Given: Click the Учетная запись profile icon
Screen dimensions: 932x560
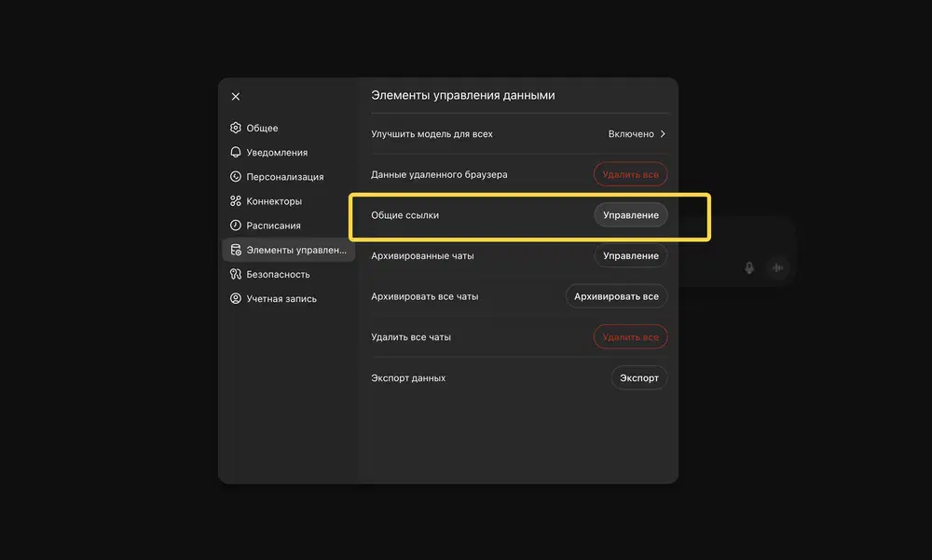Looking at the screenshot, I should click(x=236, y=298).
